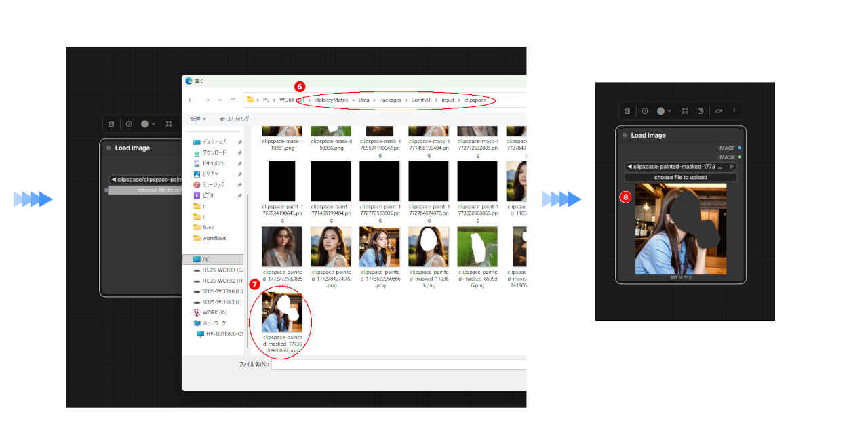Go up one folder level in the file dialog
Image resolution: width=868 pixels, height=427 pixels.
233,100
